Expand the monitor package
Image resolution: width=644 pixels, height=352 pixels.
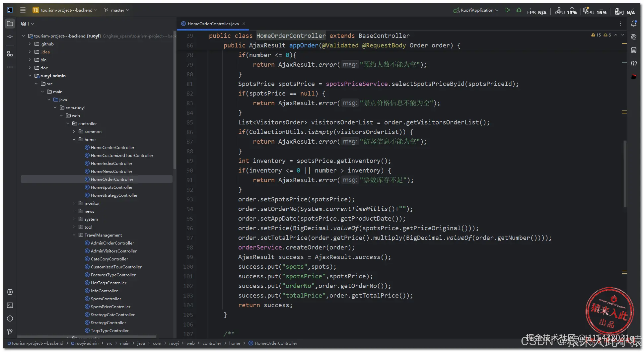click(x=74, y=203)
